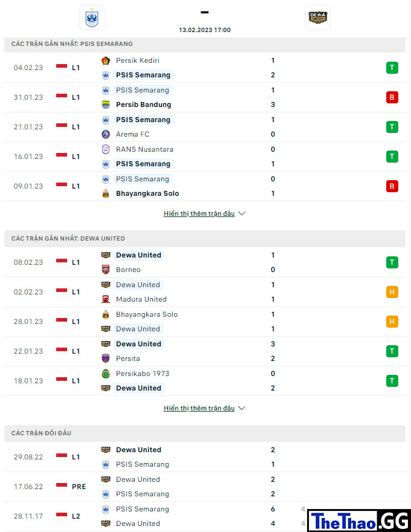Screen dimensions: 411x532
Task: Click the Persib Bandung team logo
Action: (106, 105)
